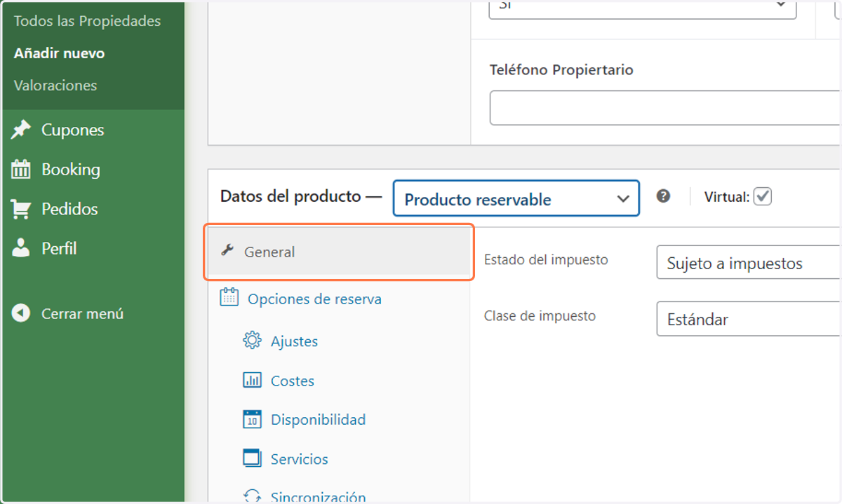Click the General wrench icon
Screen dimensions: 842x504
(x=227, y=251)
